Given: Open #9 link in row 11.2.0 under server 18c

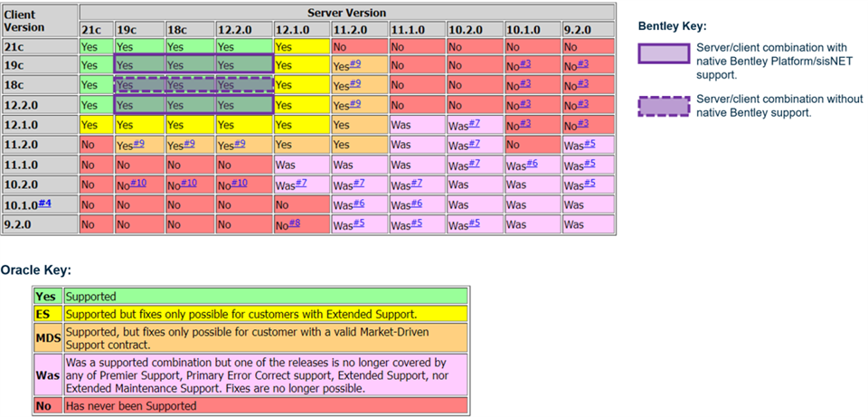Looking at the screenshot, I should click(x=189, y=143).
